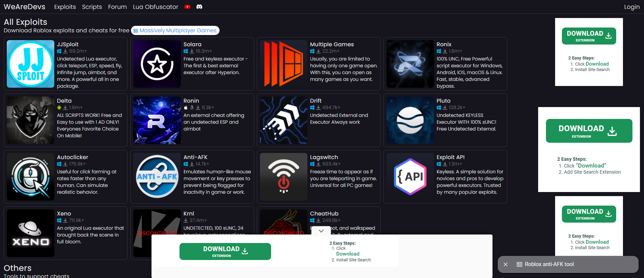Open the Lua Obfuscator menu item
The height and width of the screenshot is (278, 644).
coord(155,7)
